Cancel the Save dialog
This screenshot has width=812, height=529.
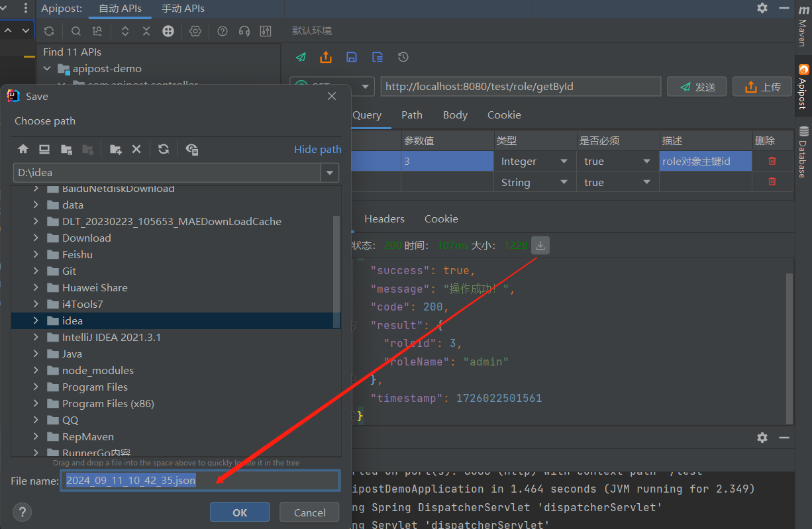pyautogui.click(x=310, y=512)
